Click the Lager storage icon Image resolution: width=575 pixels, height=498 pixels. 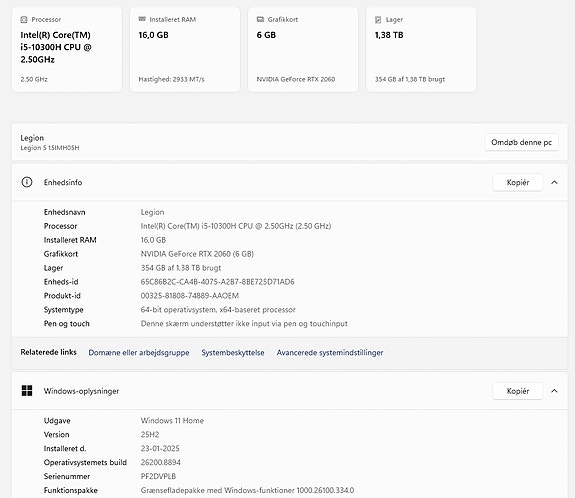point(378,19)
